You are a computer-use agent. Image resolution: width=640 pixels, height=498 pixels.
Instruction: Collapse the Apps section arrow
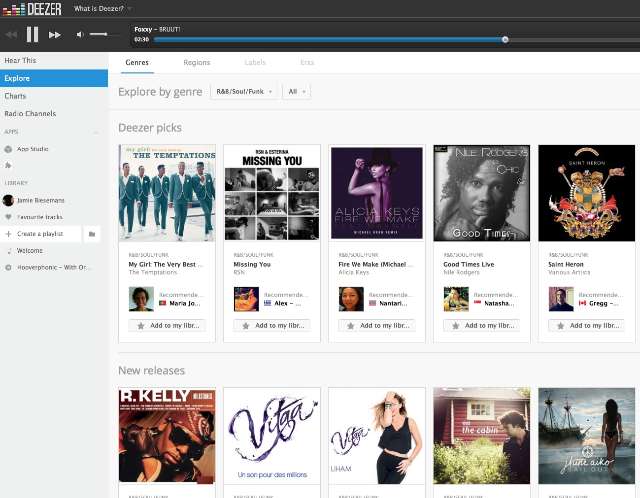pos(96,132)
